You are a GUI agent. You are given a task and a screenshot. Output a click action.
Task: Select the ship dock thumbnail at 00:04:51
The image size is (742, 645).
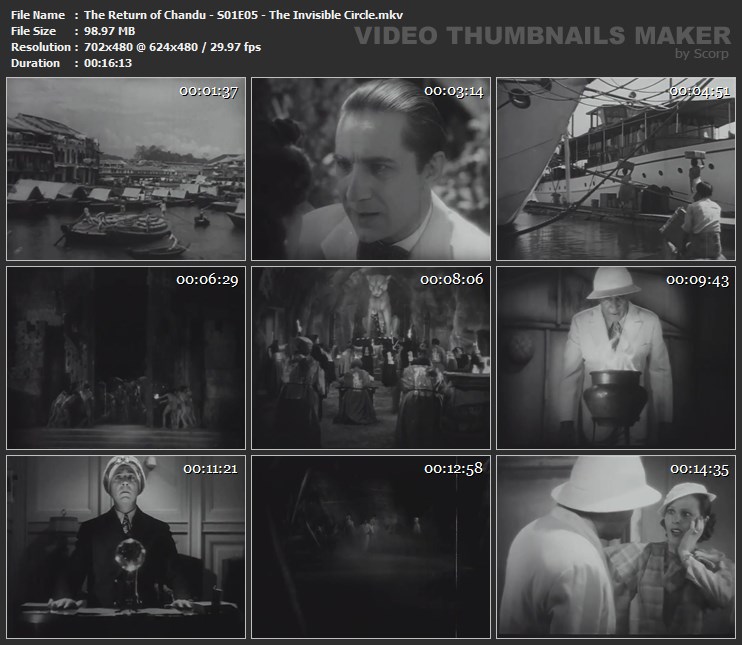click(x=616, y=169)
